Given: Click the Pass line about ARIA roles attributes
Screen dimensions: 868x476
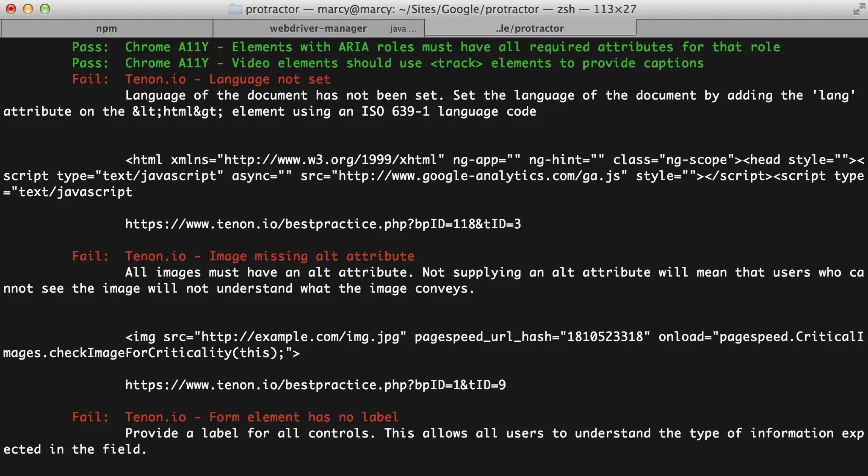Looking at the screenshot, I should pos(452,47).
